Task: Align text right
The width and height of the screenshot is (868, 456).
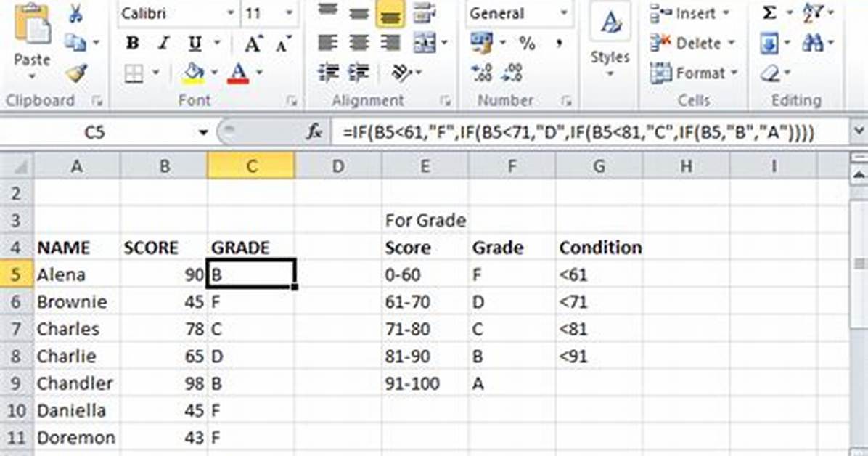Action: point(390,43)
